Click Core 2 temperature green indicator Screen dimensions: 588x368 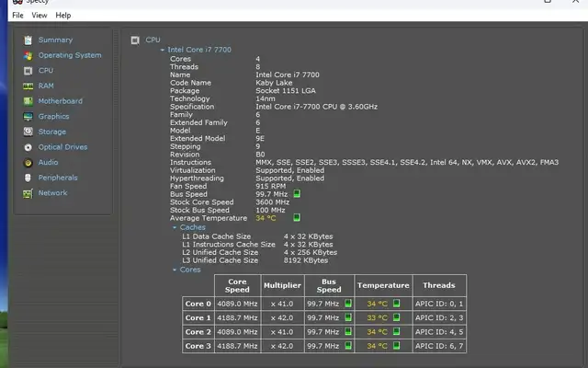(396, 331)
